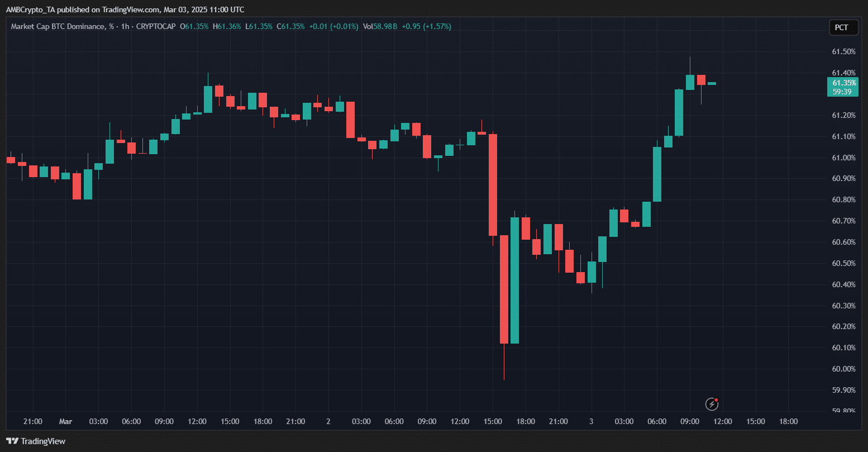Screen dimensions: 868x452
Task: Click the 61.20% price axis label
Action: 843,115
